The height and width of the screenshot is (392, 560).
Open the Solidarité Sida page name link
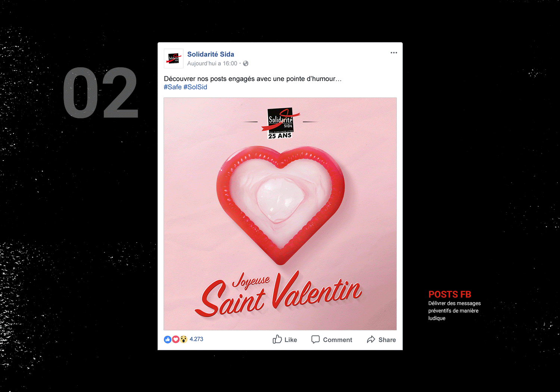pos(211,55)
